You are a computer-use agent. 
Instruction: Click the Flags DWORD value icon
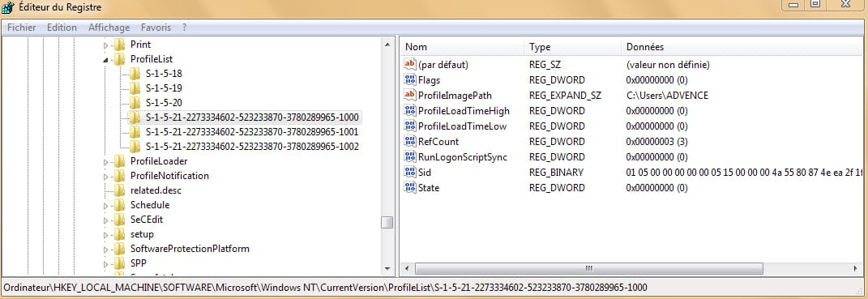[410, 80]
